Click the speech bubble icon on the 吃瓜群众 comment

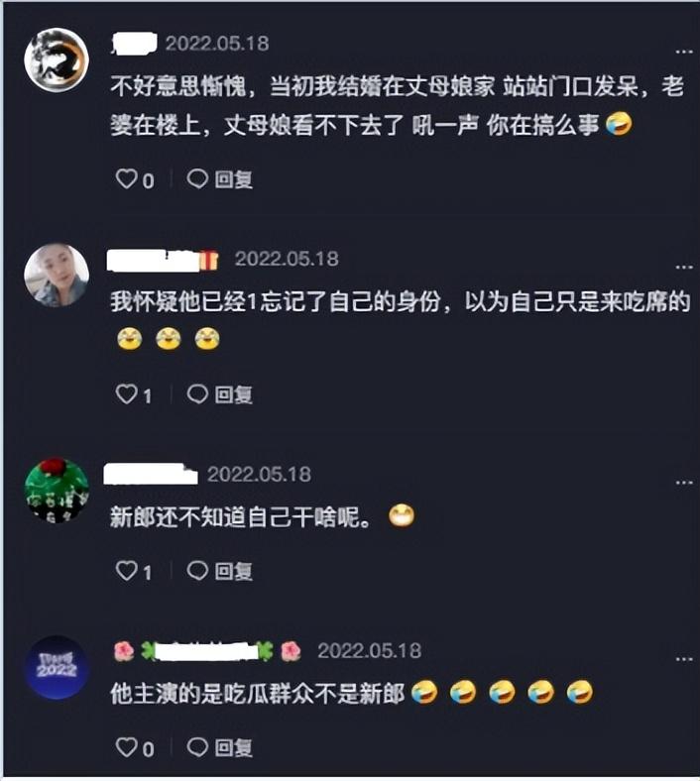[197, 747]
